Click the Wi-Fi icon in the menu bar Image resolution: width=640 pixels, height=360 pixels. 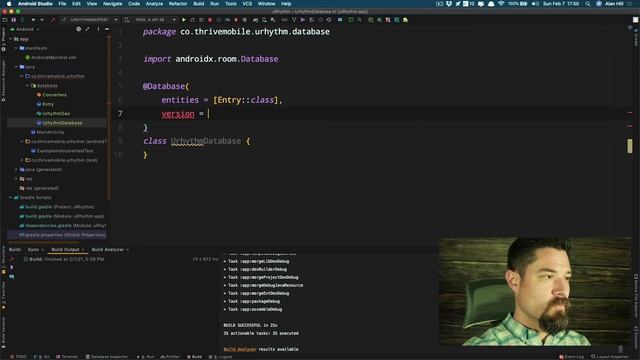pos(501,4)
